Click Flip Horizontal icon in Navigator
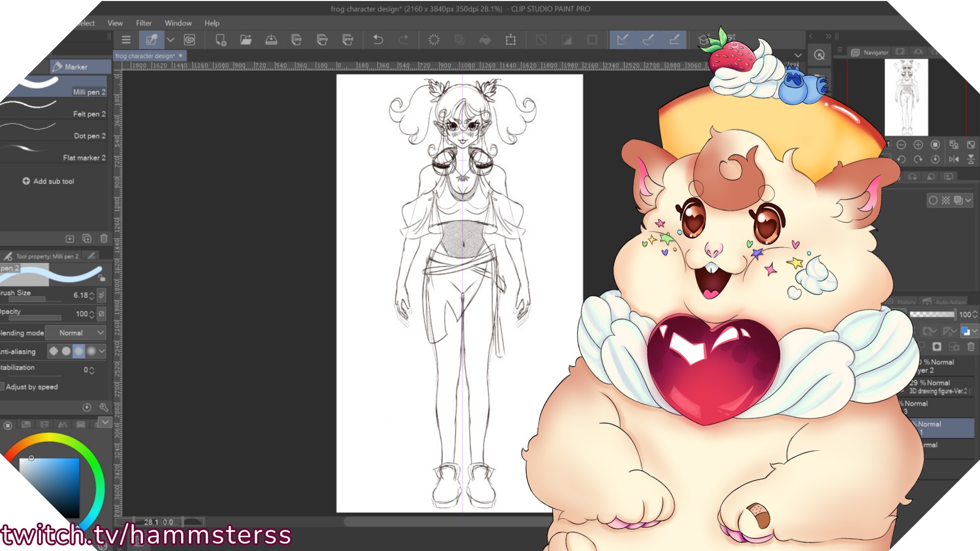This screenshot has height=551, width=980. (953, 159)
